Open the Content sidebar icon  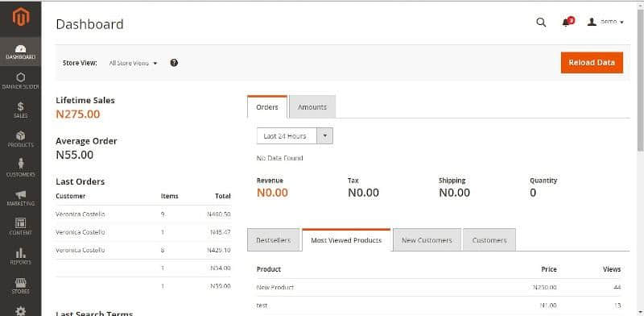coord(21,223)
